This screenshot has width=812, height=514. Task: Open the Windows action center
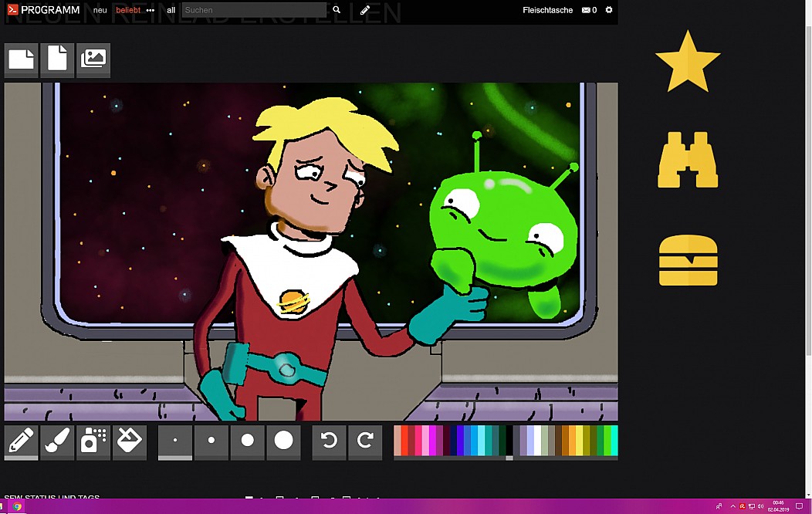799,507
